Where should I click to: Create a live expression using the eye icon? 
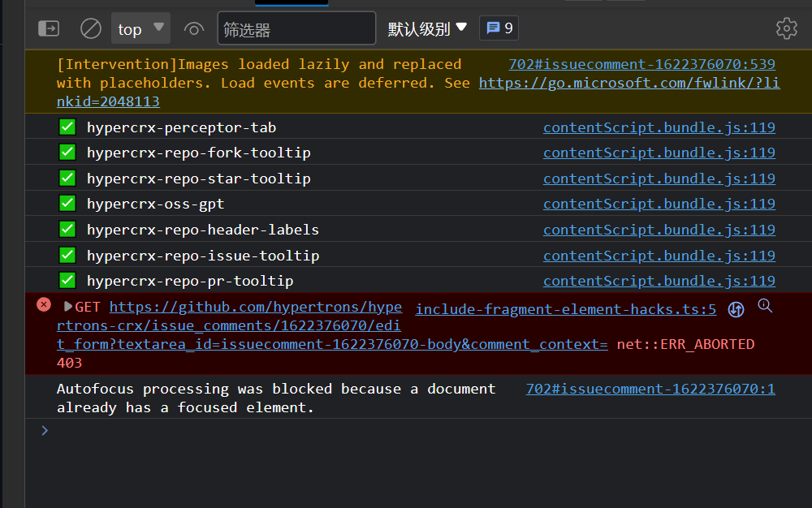coord(193,28)
